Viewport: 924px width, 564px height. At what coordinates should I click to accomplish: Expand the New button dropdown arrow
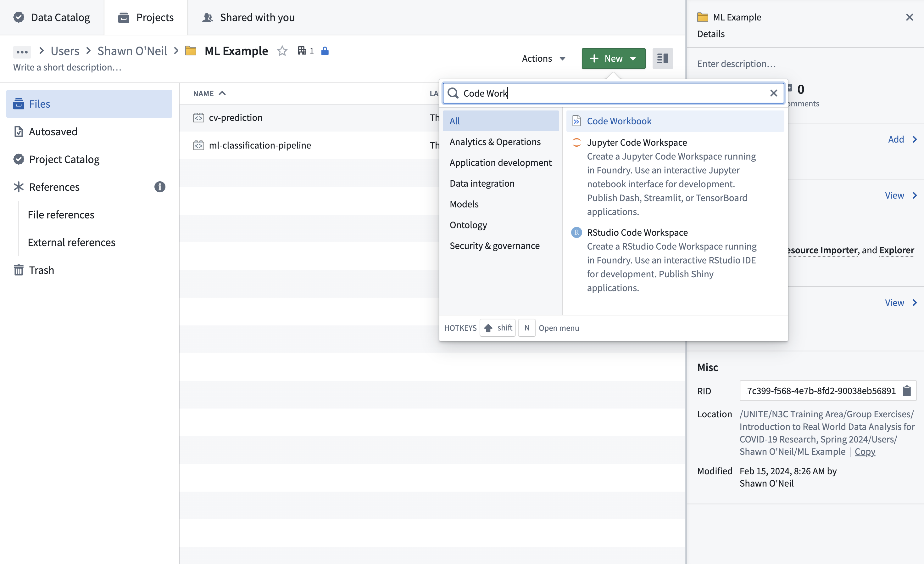(x=633, y=58)
